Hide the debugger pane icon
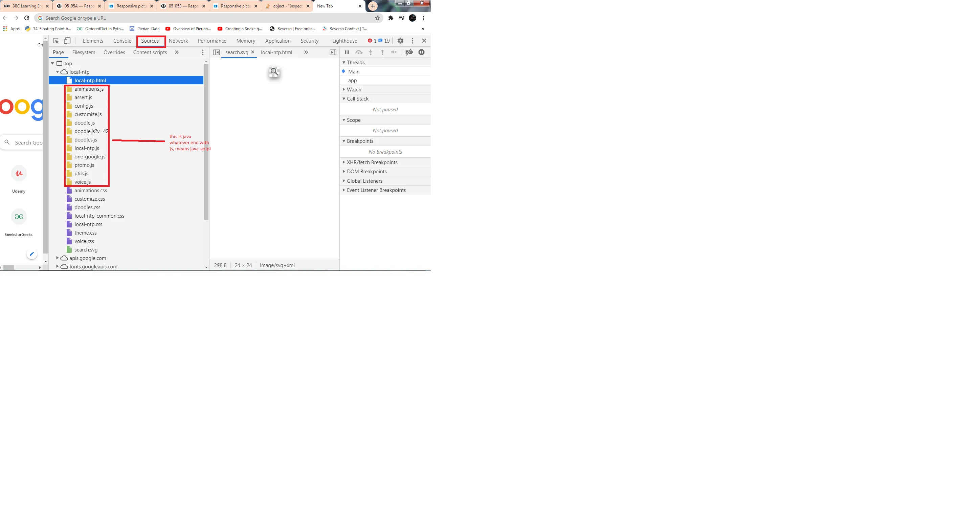This screenshot has width=980, height=528. (x=333, y=52)
